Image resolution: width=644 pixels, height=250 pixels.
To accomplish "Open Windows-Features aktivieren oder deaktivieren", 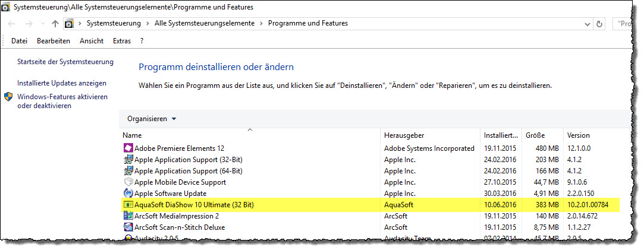I will pyautogui.click(x=62, y=101).
